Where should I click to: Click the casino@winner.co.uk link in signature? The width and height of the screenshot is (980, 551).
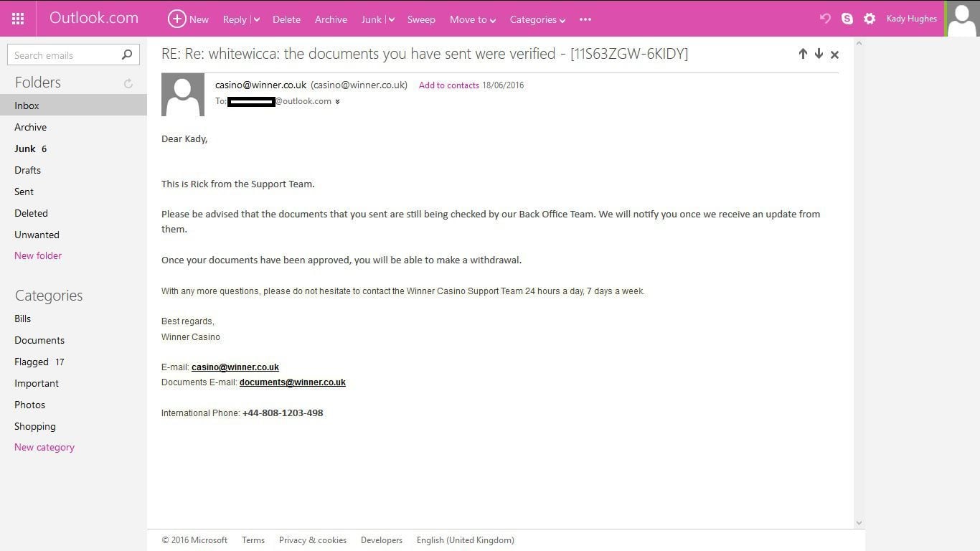(235, 367)
